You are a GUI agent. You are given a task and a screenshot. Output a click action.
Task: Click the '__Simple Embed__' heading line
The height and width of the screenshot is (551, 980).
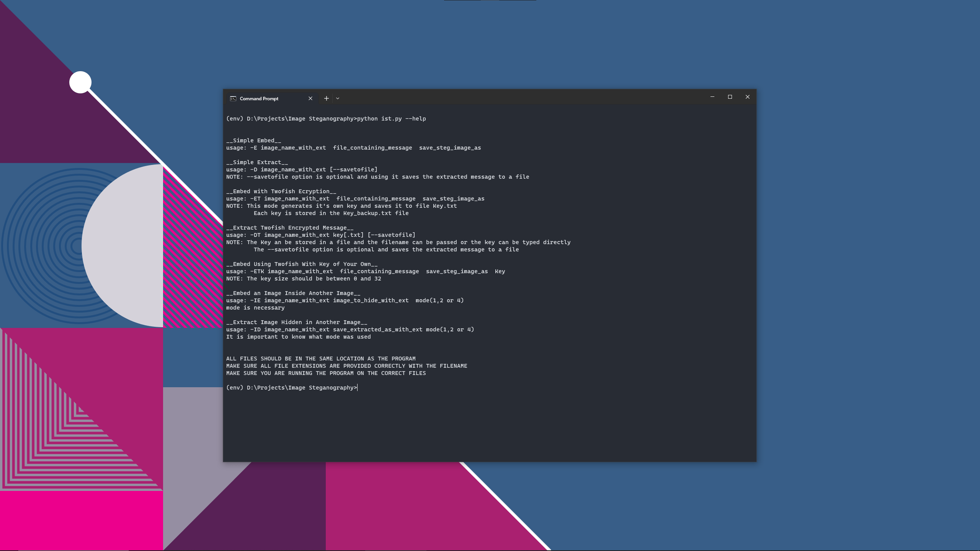pyautogui.click(x=253, y=140)
